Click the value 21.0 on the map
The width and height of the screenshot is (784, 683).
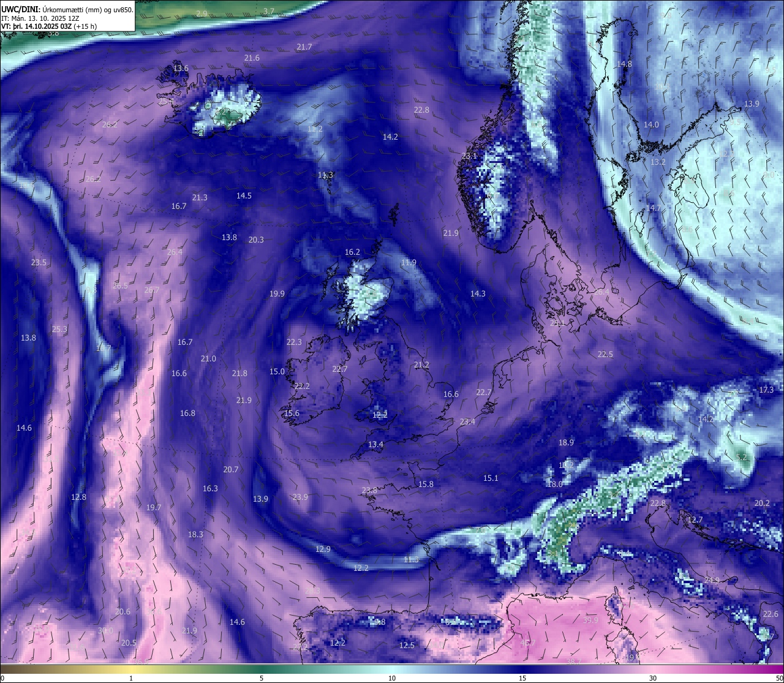(x=208, y=358)
